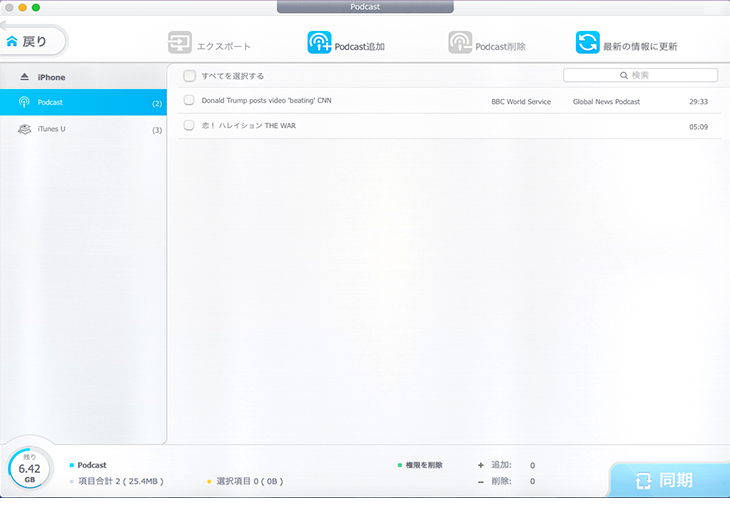This screenshot has width=730, height=510.
Task: Click the 権限を削除 label
Action: [x=425, y=465]
